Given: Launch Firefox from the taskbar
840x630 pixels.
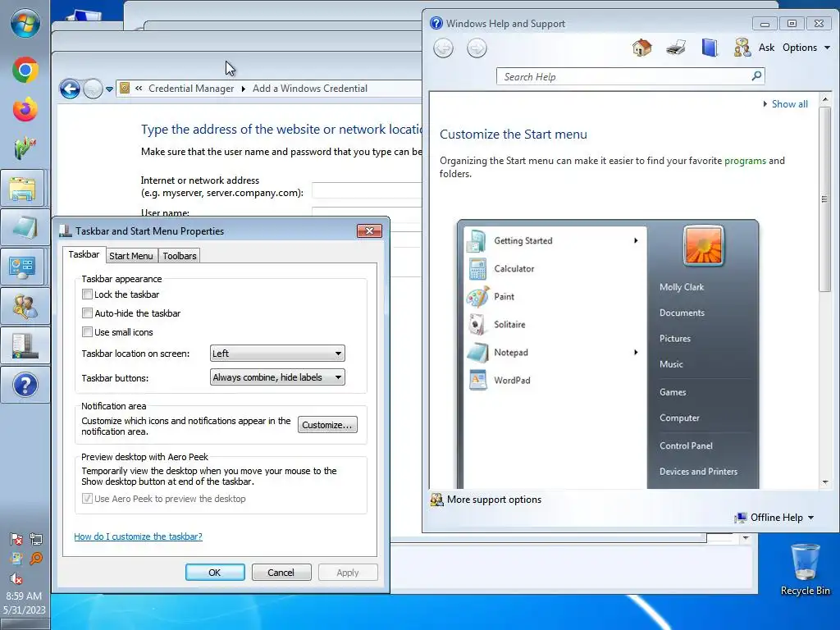Looking at the screenshot, I should [x=25, y=109].
